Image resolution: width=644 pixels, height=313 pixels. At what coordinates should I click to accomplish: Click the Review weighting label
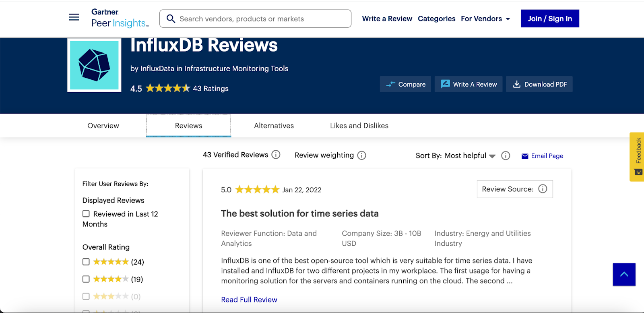(x=324, y=155)
